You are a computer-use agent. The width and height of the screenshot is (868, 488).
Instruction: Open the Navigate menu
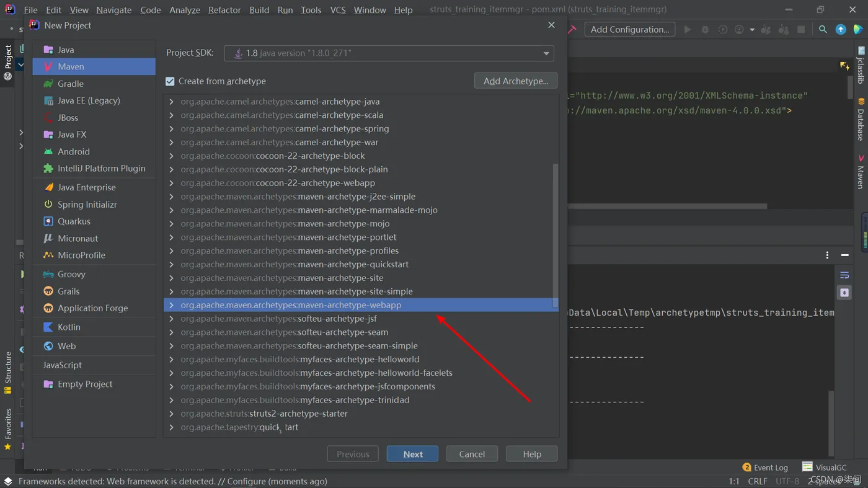114,10
